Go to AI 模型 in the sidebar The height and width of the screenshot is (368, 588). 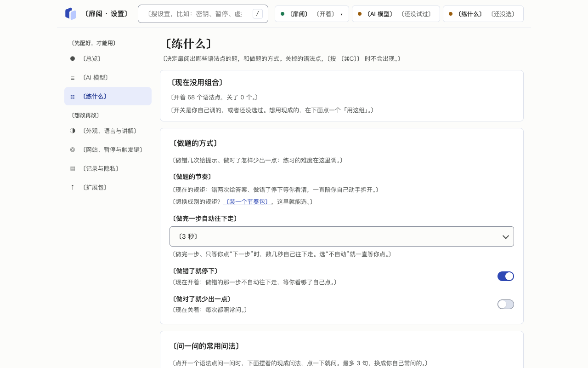coord(108,77)
